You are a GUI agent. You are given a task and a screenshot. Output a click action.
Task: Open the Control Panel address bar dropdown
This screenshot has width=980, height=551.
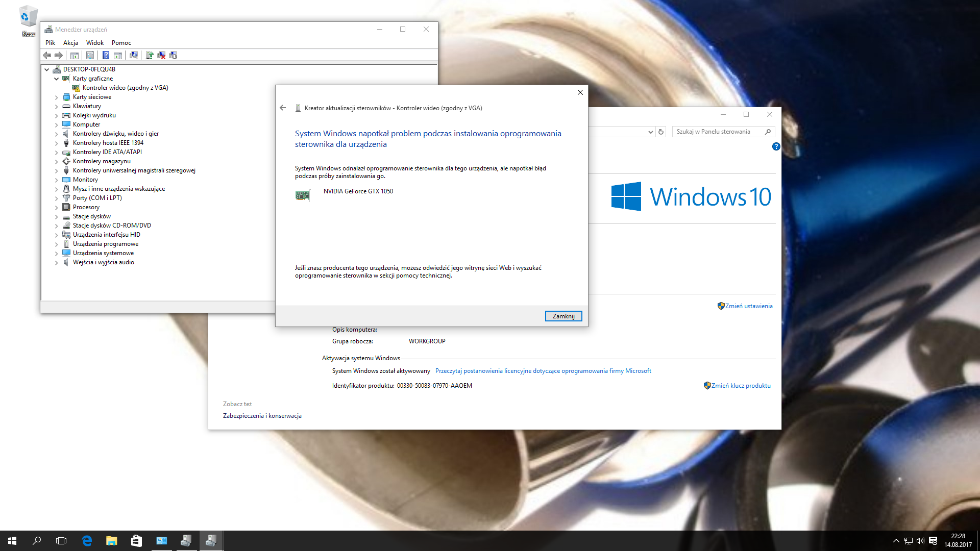650,132
